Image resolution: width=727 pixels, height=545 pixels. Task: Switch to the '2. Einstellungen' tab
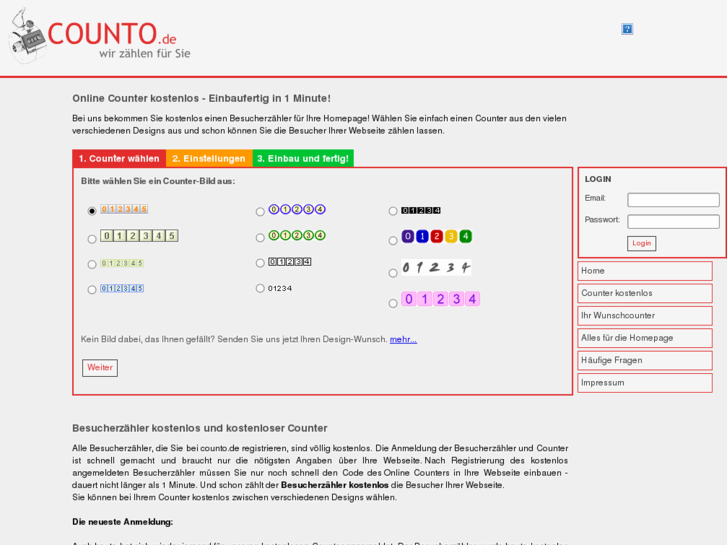pos(209,159)
